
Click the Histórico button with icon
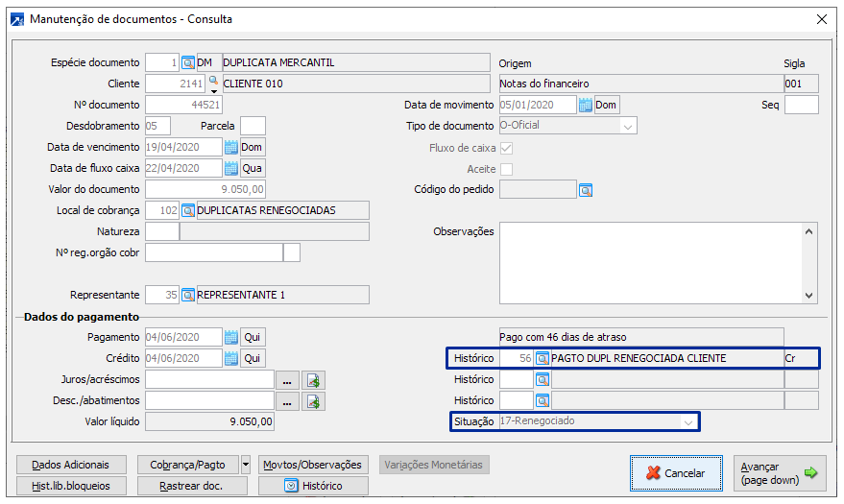tap(313, 486)
